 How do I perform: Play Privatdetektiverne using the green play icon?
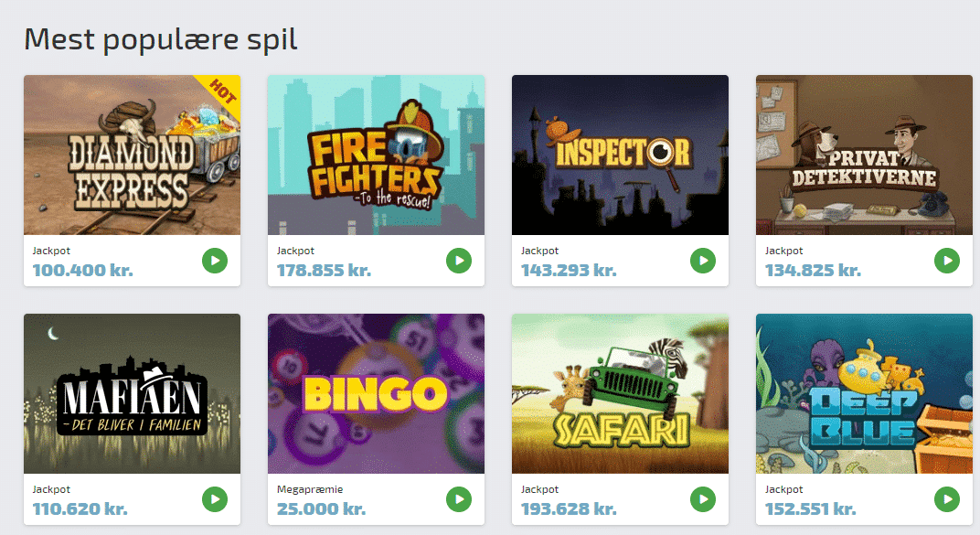pos(947,261)
